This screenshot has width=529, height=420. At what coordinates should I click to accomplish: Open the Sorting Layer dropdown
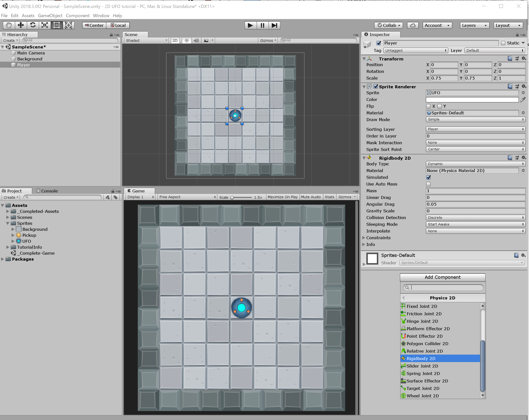475,129
